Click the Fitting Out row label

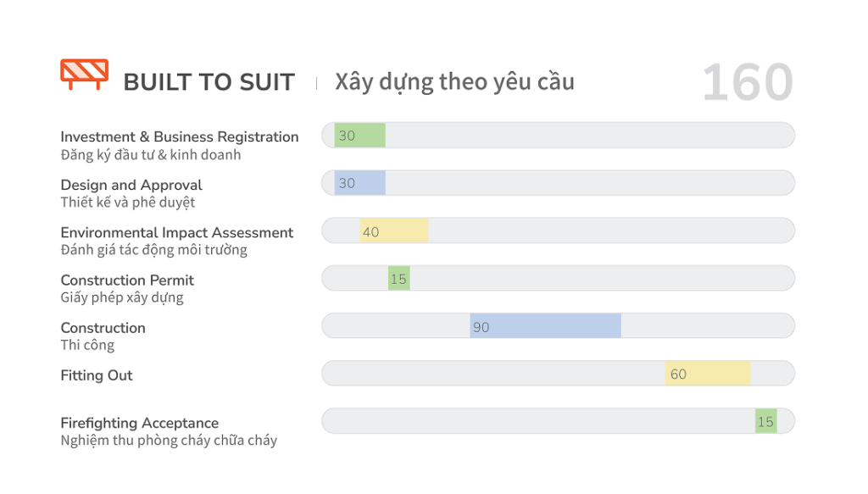tap(97, 375)
